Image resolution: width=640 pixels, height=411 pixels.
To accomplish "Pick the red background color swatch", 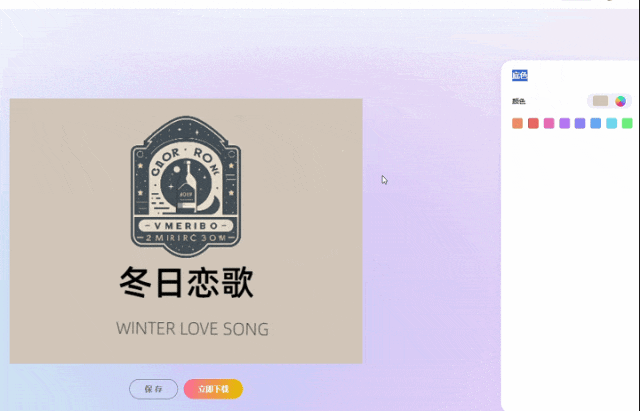I will click(533, 123).
